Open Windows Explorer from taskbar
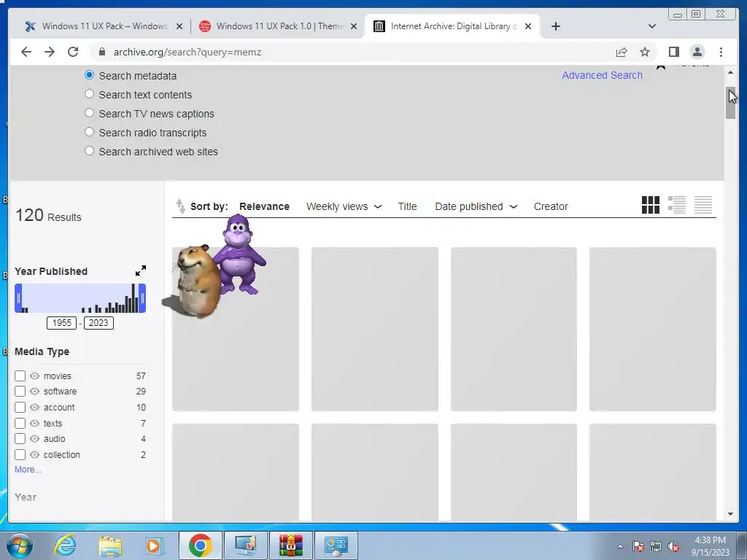 pyautogui.click(x=110, y=545)
